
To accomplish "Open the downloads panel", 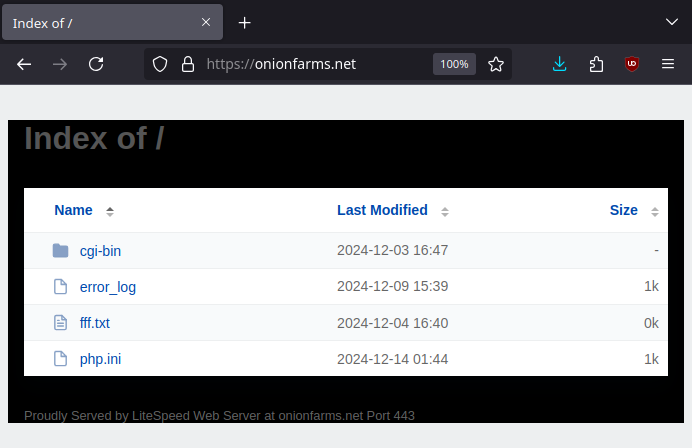I will pyautogui.click(x=560, y=64).
